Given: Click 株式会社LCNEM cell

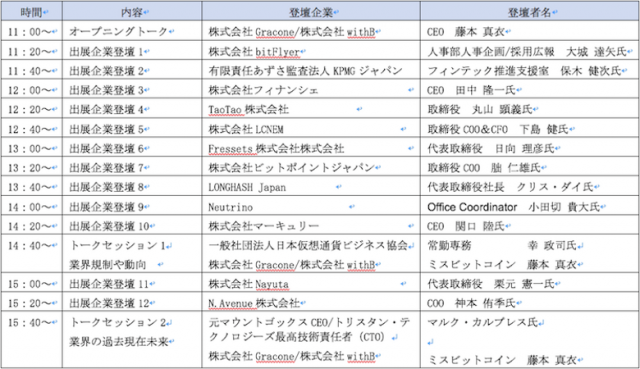Looking at the screenshot, I should (x=311, y=129).
